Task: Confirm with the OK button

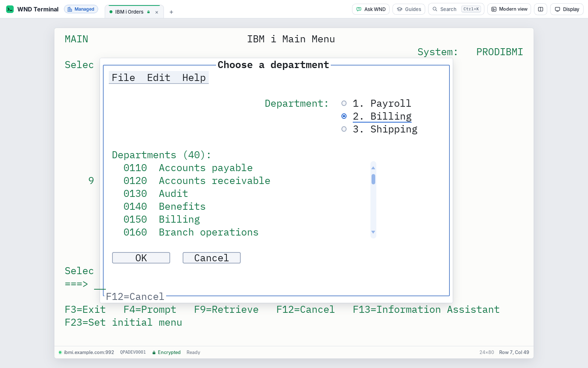Action: coord(141,258)
